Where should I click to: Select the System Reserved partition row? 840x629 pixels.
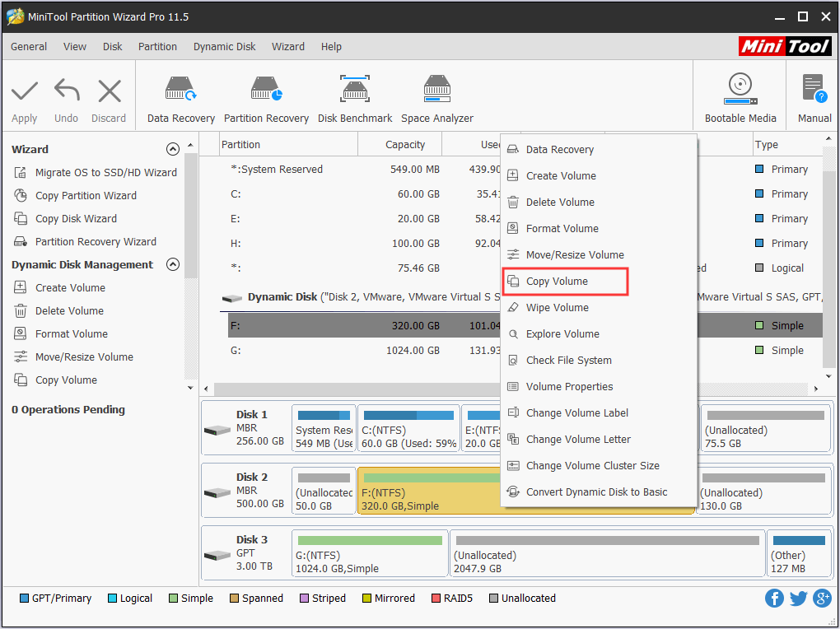(x=364, y=170)
